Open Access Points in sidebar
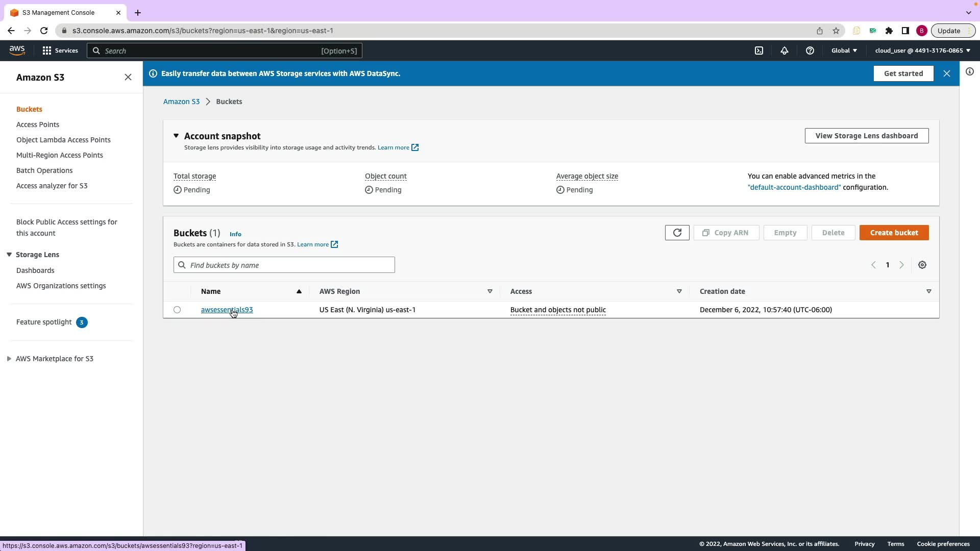Viewport: 980px width, 551px height. click(x=38, y=124)
